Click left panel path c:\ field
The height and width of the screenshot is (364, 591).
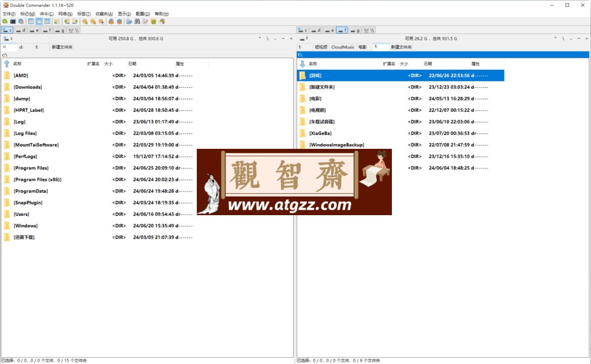[x=147, y=55]
